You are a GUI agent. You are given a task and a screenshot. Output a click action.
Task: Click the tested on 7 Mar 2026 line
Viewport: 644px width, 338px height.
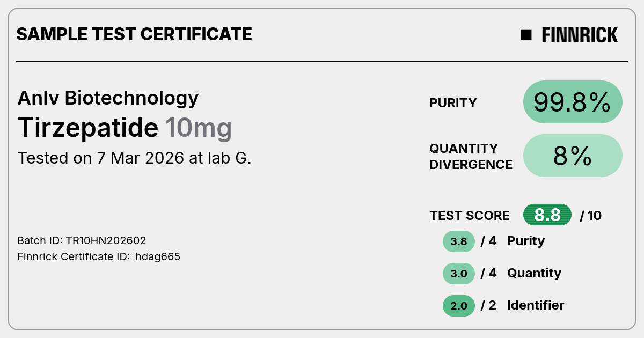[135, 158]
